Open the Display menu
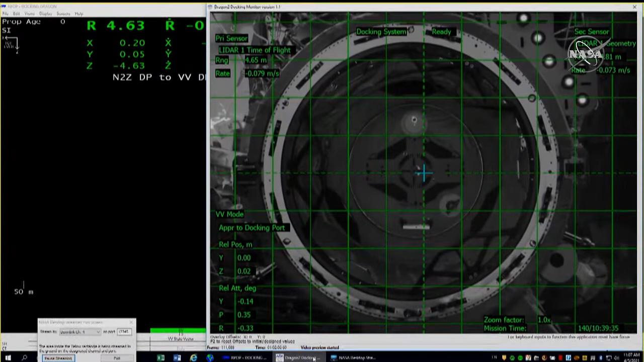This screenshot has width=644, height=362. pos(46,14)
